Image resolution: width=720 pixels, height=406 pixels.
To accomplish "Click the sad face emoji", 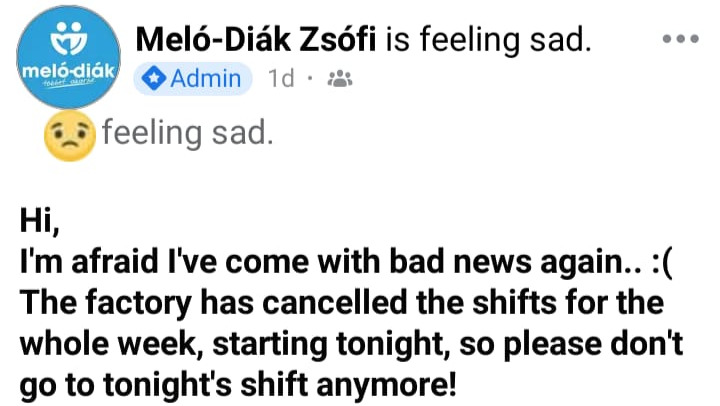I will 69,138.
